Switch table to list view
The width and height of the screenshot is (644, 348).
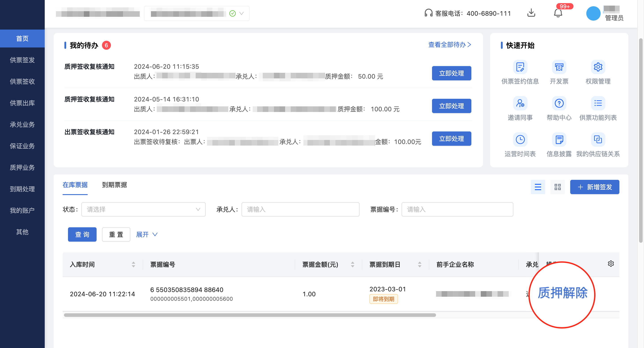[x=538, y=187]
